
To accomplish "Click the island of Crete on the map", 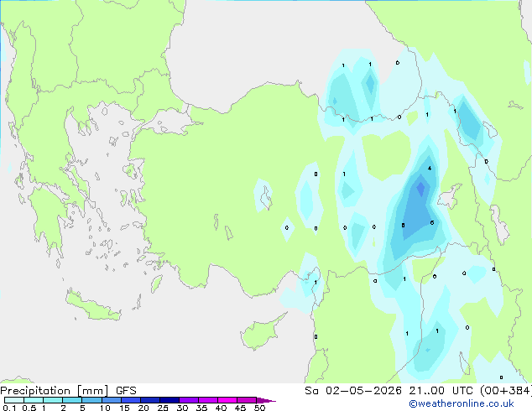I will pyautogui.click(x=92, y=306).
